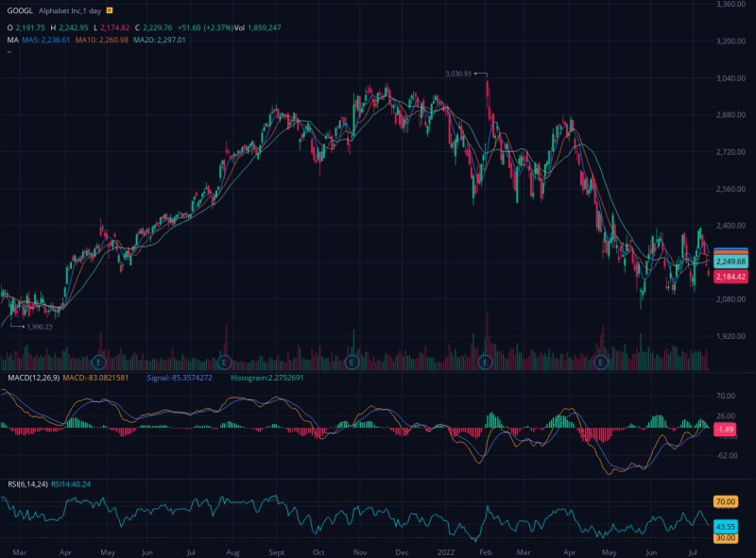Screen dimensions: 756x558
Task: Open the earnings marker just before Nov
Action: click(x=352, y=362)
